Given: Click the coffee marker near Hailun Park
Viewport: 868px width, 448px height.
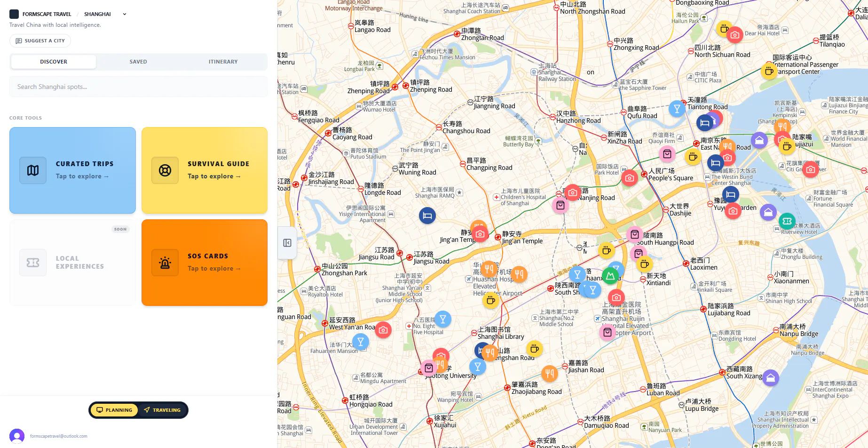Looking at the screenshot, I should pyautogui.click(x=724, y=28).
